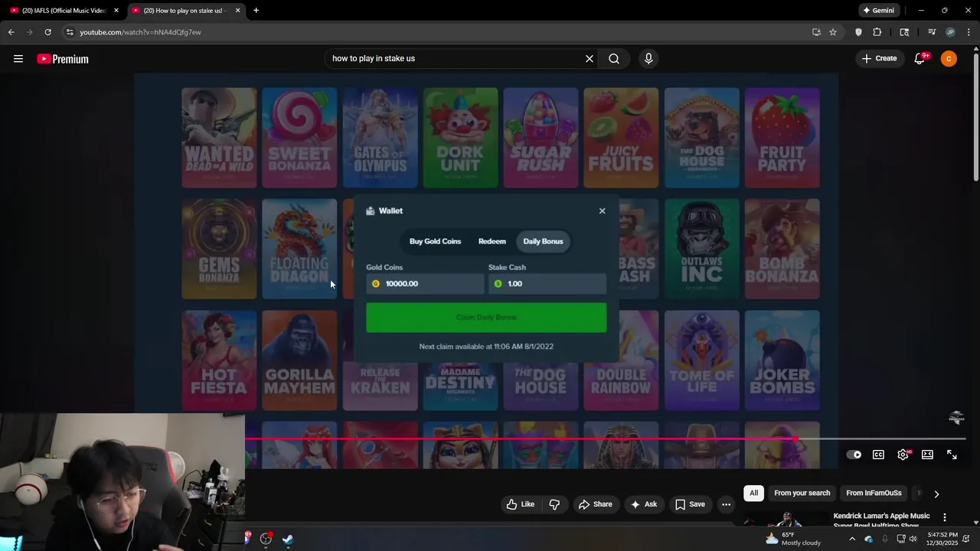The image size is (980, 551).
Task: Open the Chrome three-dot menu
Action: pyautogui.click(x=969, y=32)
